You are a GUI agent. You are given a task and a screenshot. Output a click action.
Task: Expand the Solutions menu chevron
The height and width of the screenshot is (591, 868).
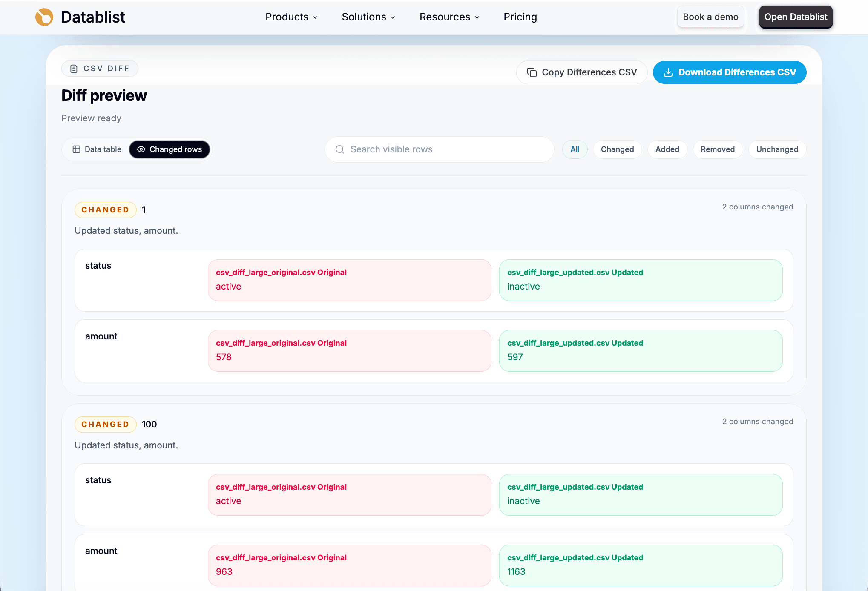pyautogui.click(x=393, y=17)
